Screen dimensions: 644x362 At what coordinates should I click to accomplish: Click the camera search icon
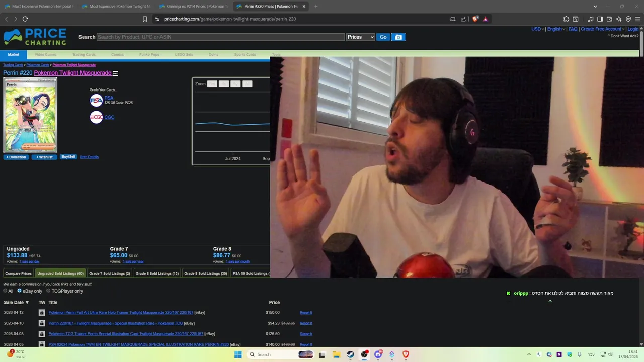[398, 37]
